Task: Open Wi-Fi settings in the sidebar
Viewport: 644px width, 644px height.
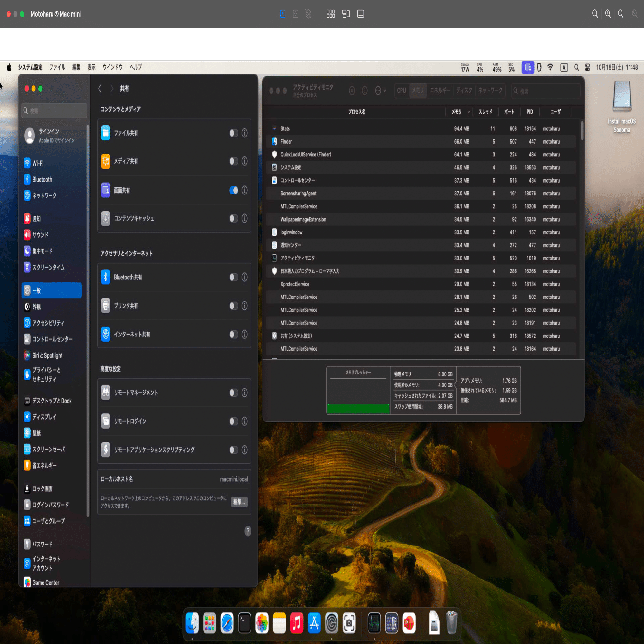Action: coord(38,163)
